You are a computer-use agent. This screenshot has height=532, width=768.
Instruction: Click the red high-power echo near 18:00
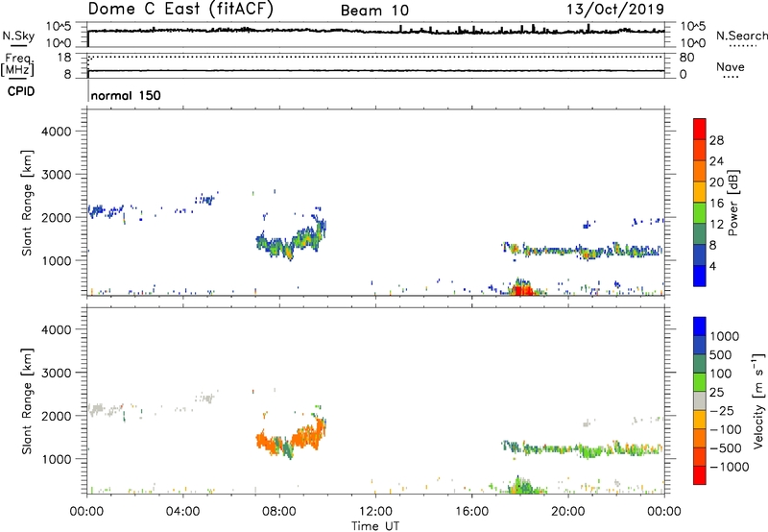pyautogui.click(x=522, y=290)
